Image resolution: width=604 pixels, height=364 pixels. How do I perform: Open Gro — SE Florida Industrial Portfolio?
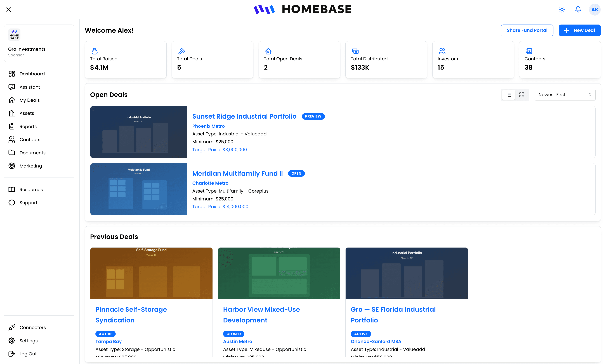[x=393, y=315]
